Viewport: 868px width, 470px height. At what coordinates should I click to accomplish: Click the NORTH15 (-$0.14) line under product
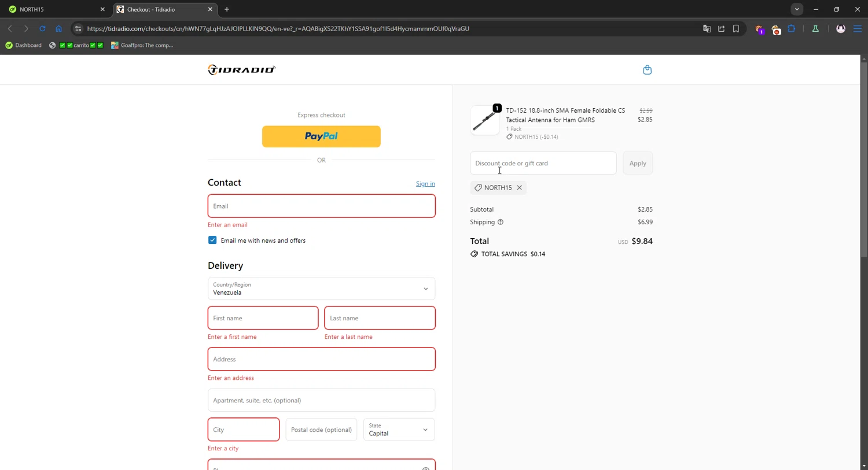(x=532, y=137)
